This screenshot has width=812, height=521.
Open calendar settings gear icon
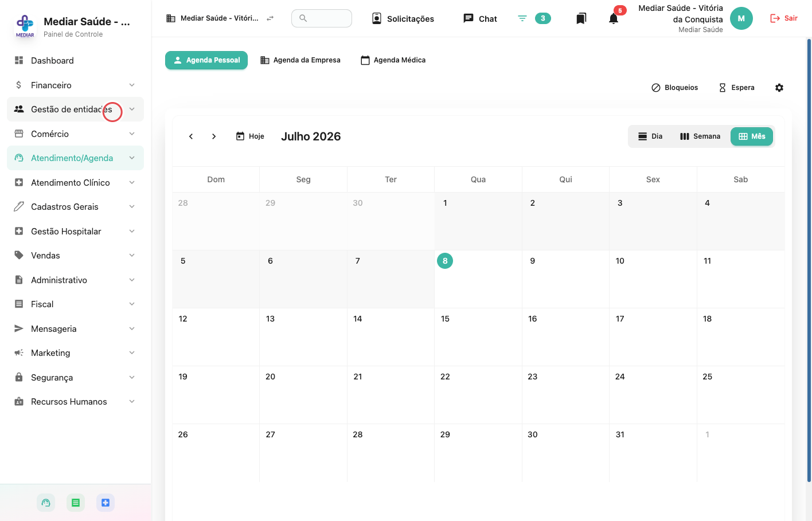tap(779, 88)
